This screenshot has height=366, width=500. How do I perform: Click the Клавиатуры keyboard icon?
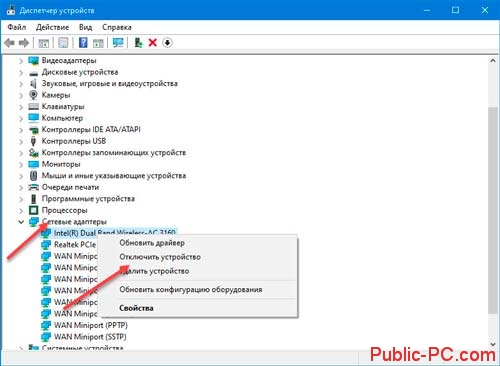click(x=33, y=107)
